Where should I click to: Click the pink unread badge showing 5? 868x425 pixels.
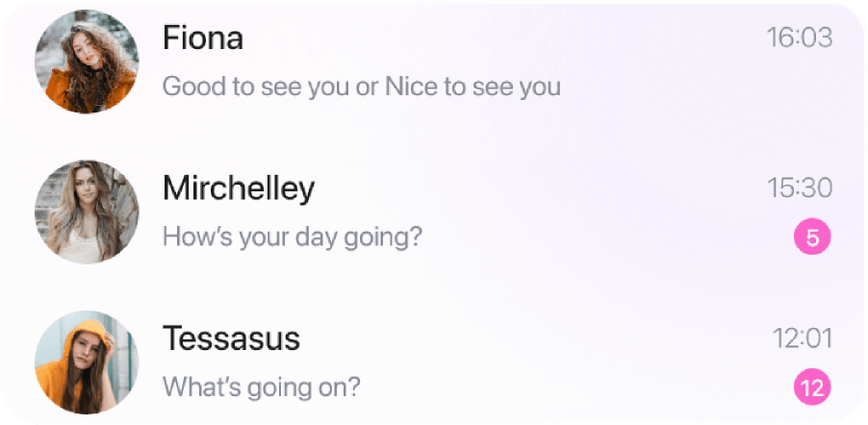pyautogui.click(x=811, y=237)
